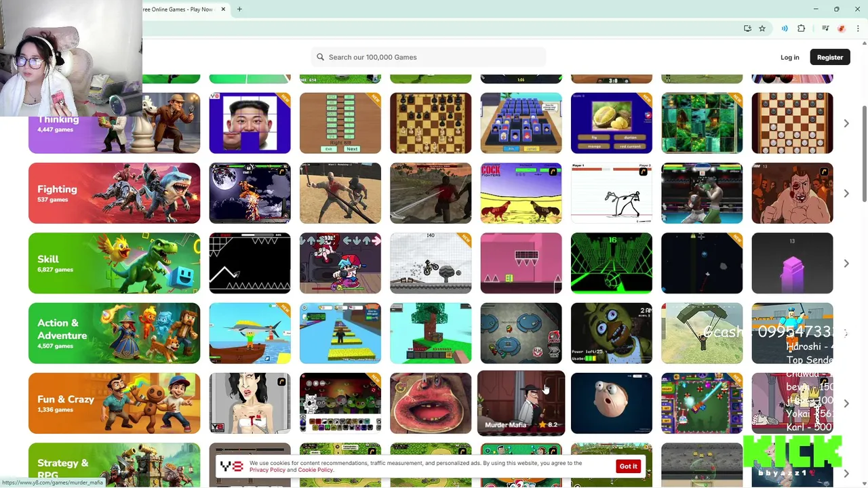Screen dimensions: 868x488
Task: Open the Sprunki-style characters game thumbnail
Action: [340, 403]
